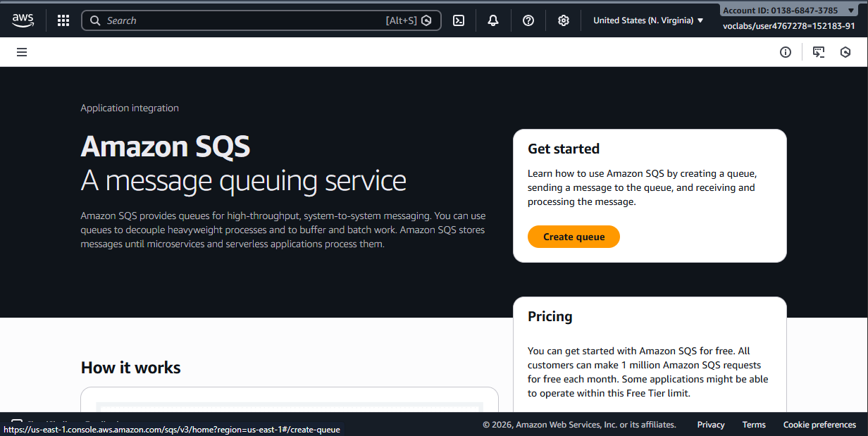Open the notifications bell
The image size is (868, 436).
pyautogui.click(x=493, y=20)
